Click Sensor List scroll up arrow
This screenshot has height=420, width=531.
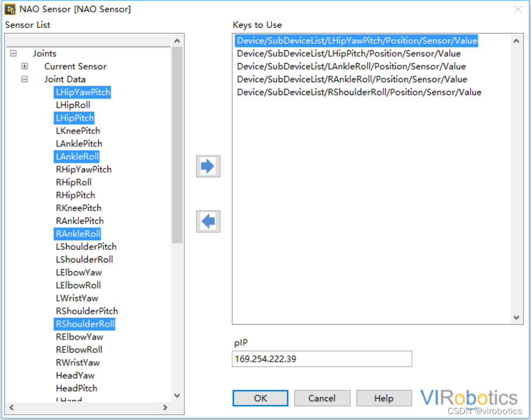point(177,41)
